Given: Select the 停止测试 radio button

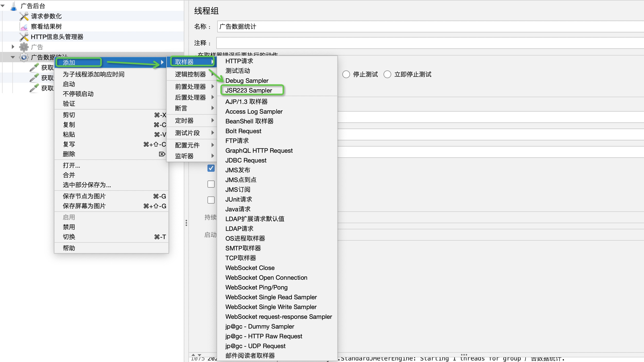Looking at the screenshot, I should 346,74.
